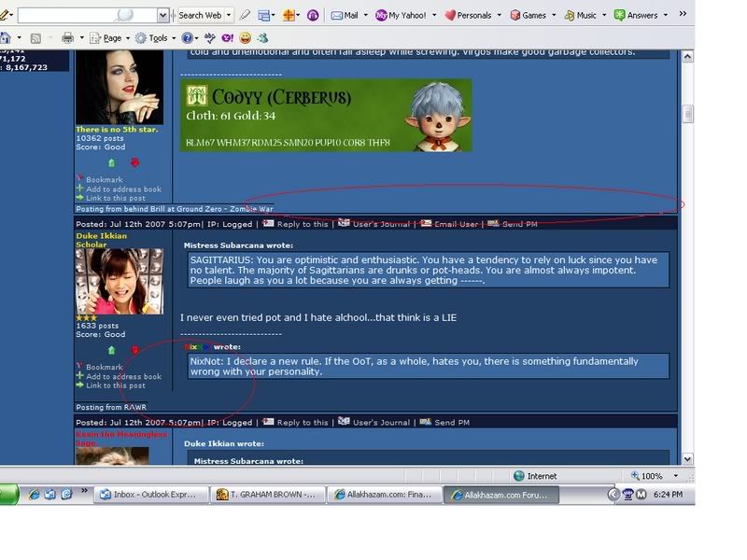Expand the Games dropdown arrow
Image resolution: width=747 pixels, height=560 pixels.
(554, 15)
